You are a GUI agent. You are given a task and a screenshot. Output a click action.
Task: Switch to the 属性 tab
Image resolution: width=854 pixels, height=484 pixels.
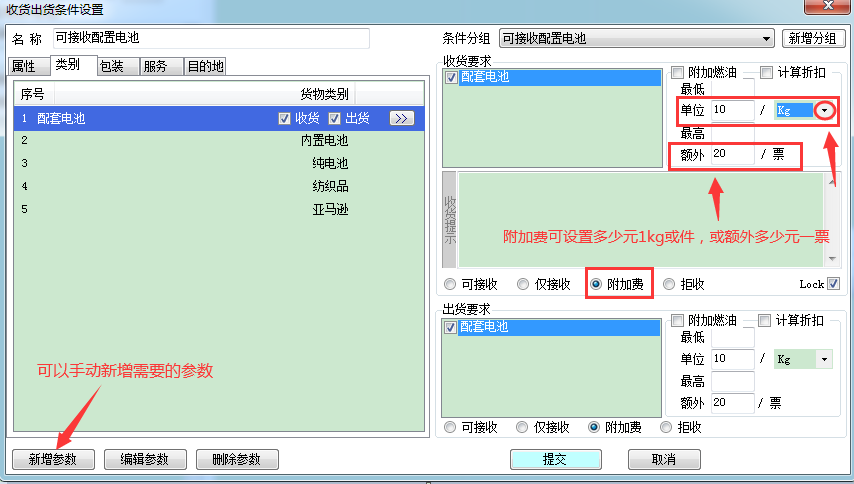coord(24,67)
